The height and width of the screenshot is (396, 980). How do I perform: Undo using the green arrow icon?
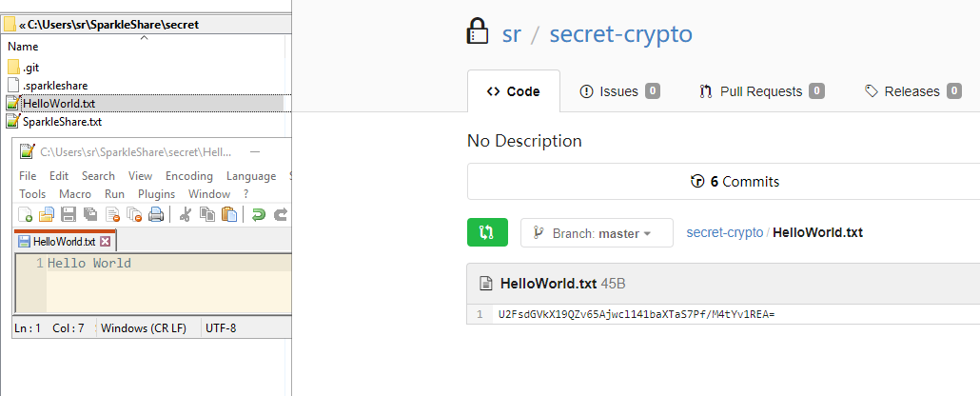tap(258, 214)
